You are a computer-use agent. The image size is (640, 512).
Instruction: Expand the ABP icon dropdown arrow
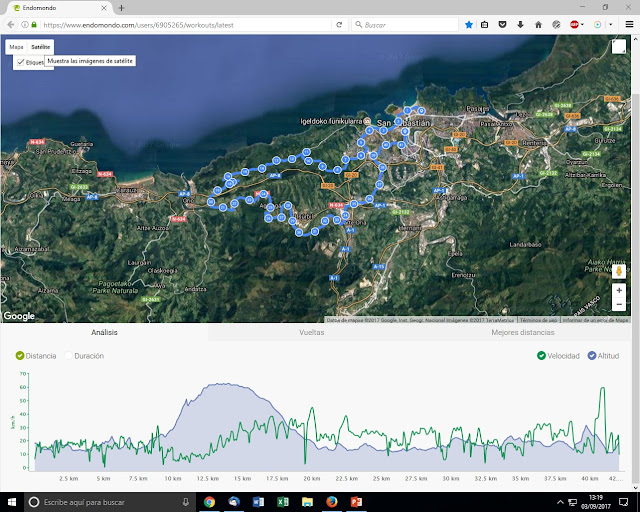582,25
